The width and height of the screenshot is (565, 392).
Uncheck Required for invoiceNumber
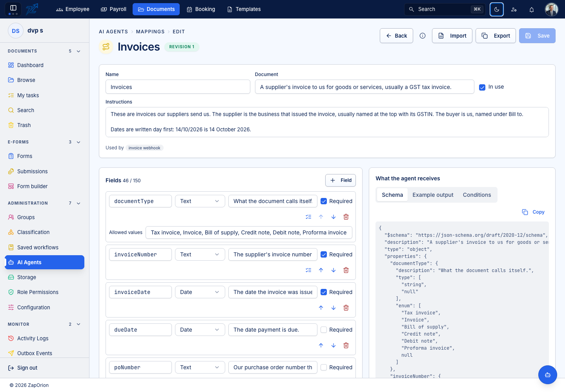pos(324,254)
